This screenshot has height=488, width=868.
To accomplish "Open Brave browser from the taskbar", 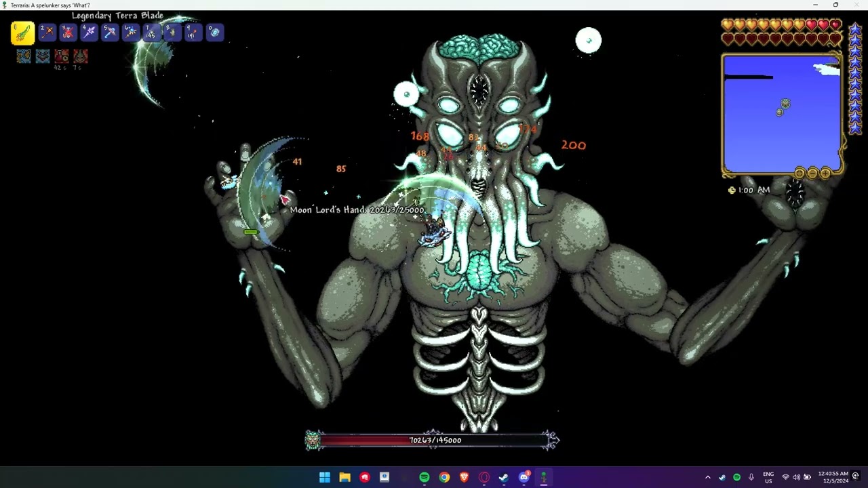I will (x=464, y=477).
